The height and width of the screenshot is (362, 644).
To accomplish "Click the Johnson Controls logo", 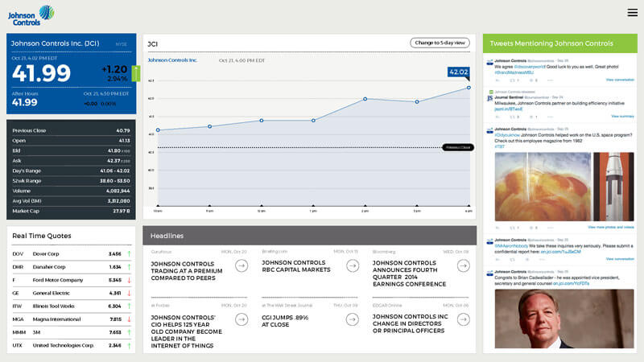I will coord(31,16).
